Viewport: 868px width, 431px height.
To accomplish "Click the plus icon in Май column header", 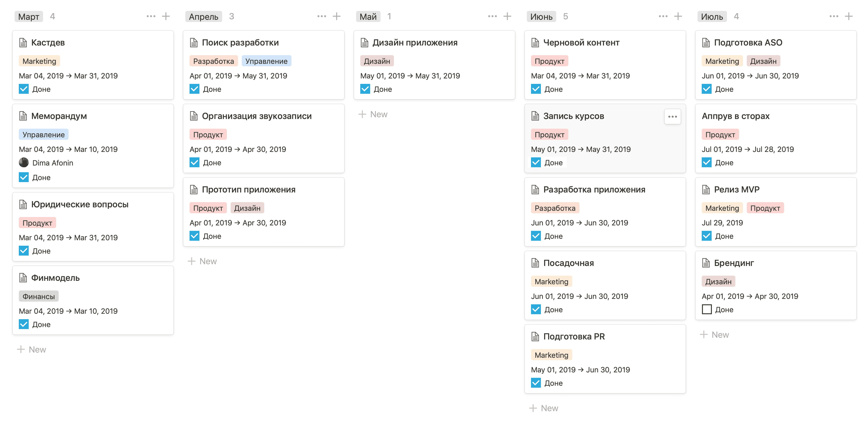I will click(507, 16).
